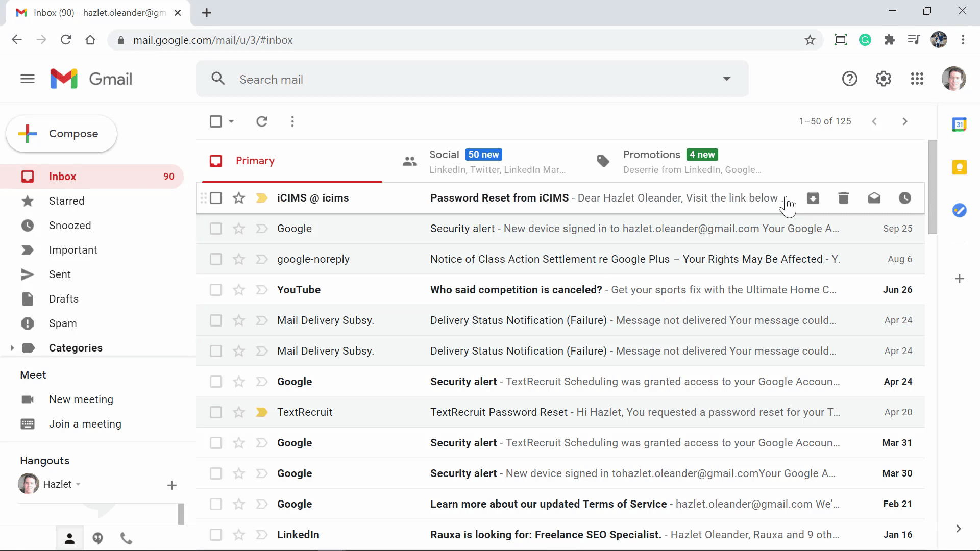980x551 pixels.
Task: Open the Gmail main menu hamburger icon
Action: pyautogui.click(x=28, y=79)
